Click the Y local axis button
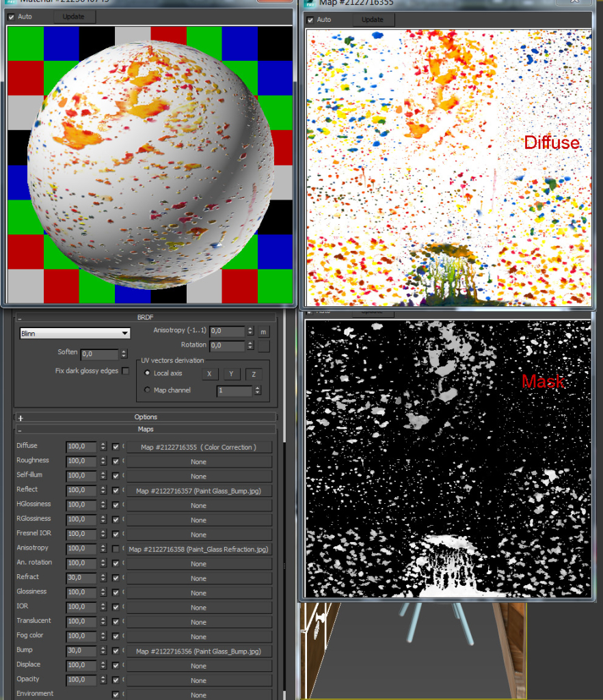 (231, 374)
